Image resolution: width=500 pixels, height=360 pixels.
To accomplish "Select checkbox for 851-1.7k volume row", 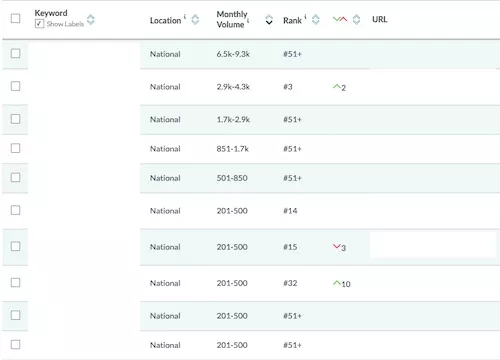I will (x=15, y=148).
